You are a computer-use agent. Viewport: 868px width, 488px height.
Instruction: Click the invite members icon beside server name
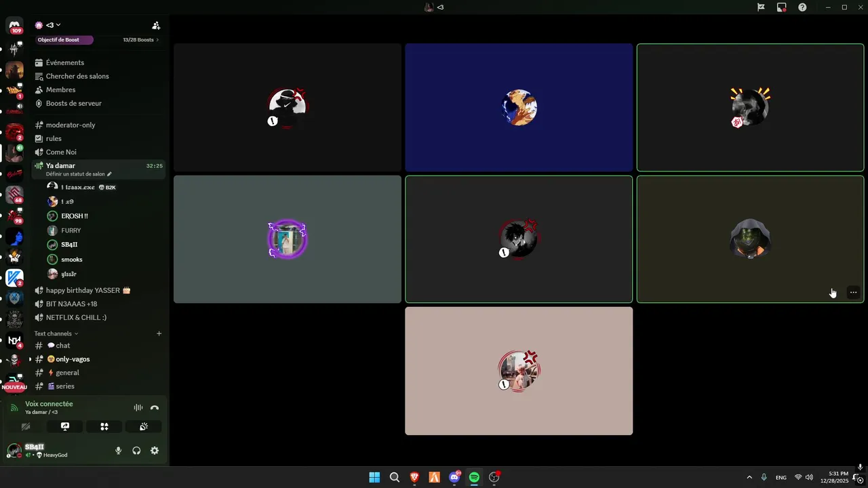pyautogui.click(x=156, y=25)
